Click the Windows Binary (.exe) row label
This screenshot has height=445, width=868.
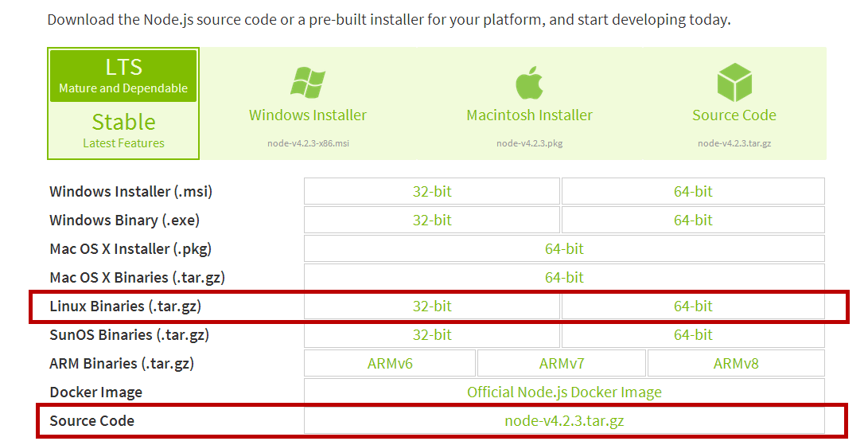124,220
